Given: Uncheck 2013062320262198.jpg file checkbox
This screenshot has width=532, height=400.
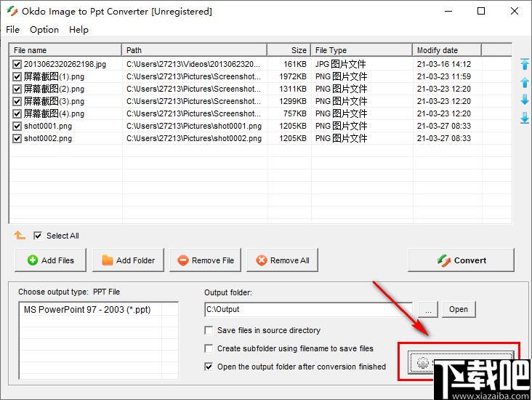Looking at the screenshot, I should (x=17, y=64).
